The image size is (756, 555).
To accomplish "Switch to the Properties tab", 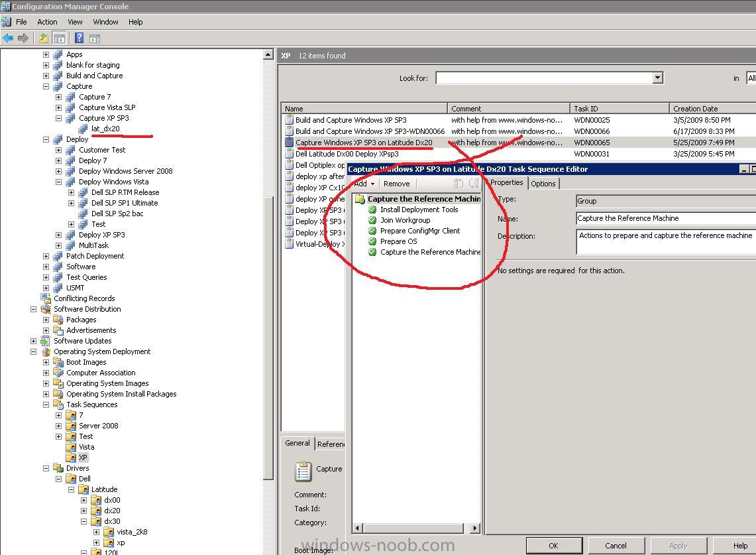I will [x=507, y=182].
